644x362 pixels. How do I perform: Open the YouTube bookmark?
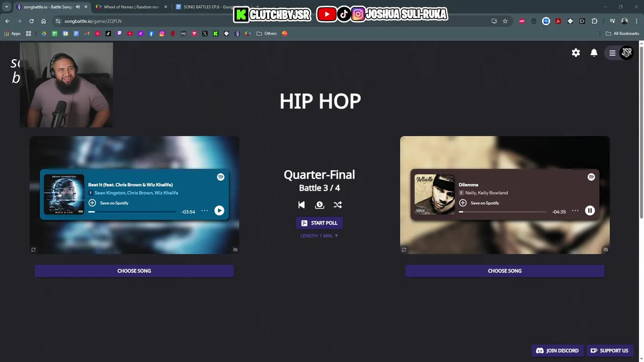130,34
